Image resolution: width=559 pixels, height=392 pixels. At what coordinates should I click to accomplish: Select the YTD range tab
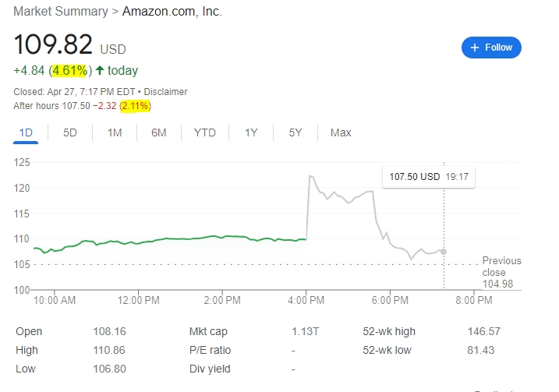204,132
